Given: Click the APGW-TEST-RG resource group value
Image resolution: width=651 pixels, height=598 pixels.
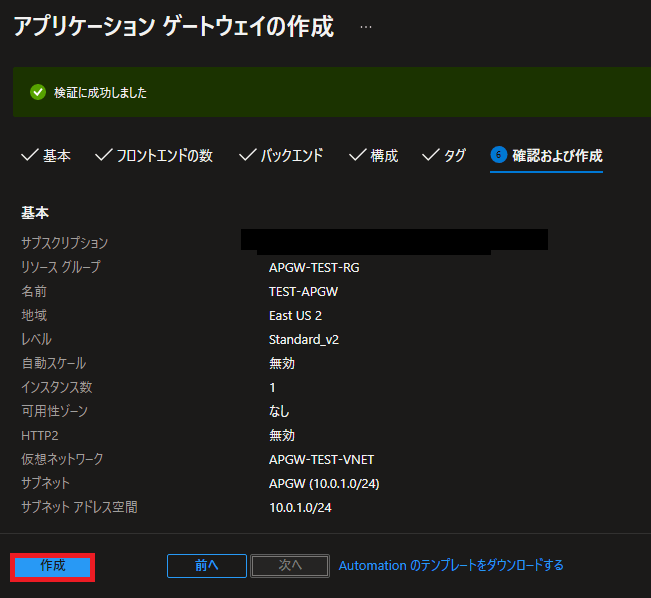Looking at the screenshot, I should click(312, 267).
